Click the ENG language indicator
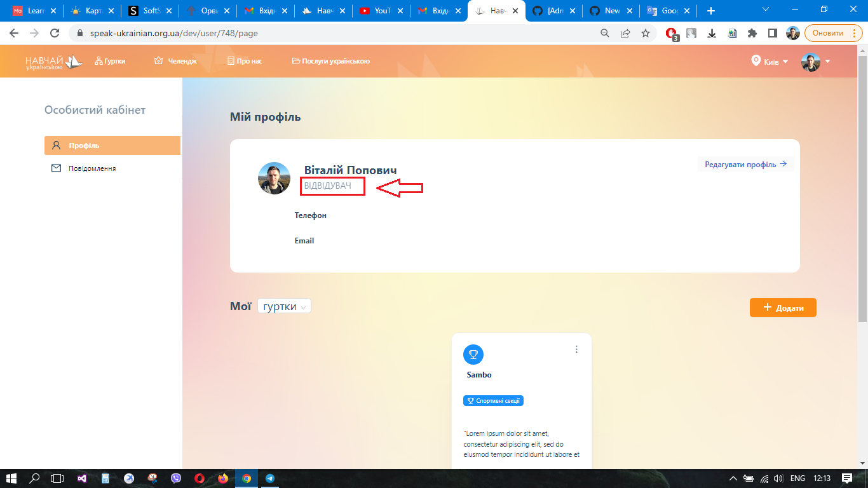Screen dimensions: 868x488 (x=798, y=478)
